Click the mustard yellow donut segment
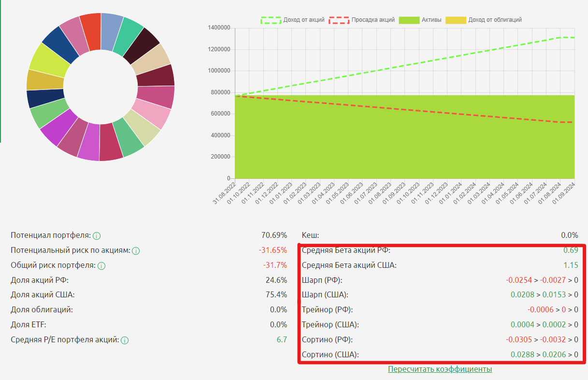 pos(41,80)
